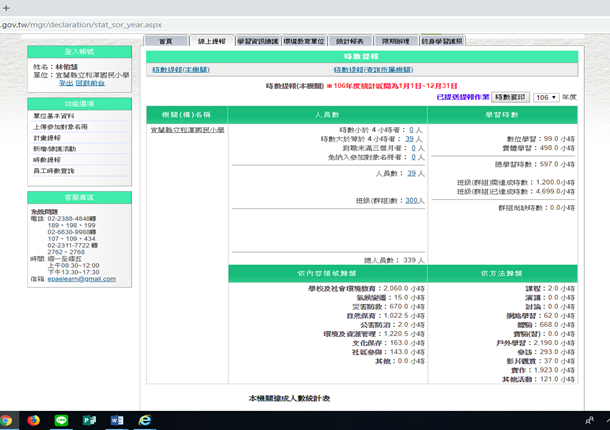
Task: Switch to Microsoft Word in taskbar
Action: coord(117,420)
